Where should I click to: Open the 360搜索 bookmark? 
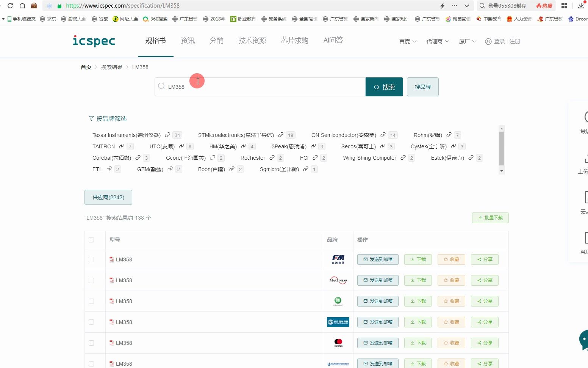(x=155, y=19)
